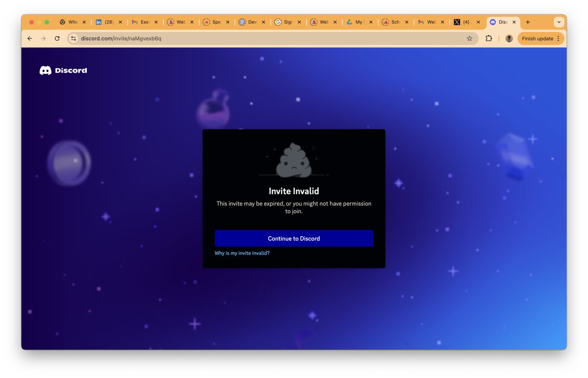Image resolution: width=588 pixels, height=378 pixels.
Task: Click the browser forward arrow
Action: coord(43,39)
